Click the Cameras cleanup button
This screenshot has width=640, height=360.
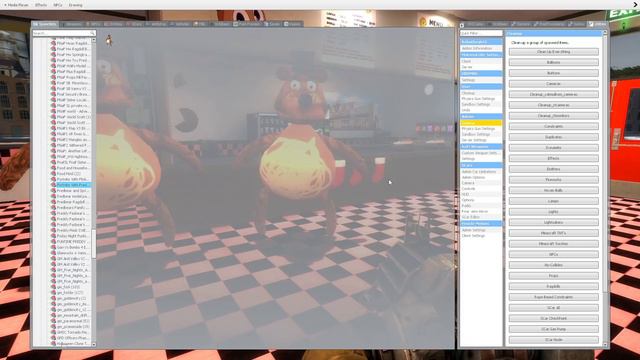point(553,84)
